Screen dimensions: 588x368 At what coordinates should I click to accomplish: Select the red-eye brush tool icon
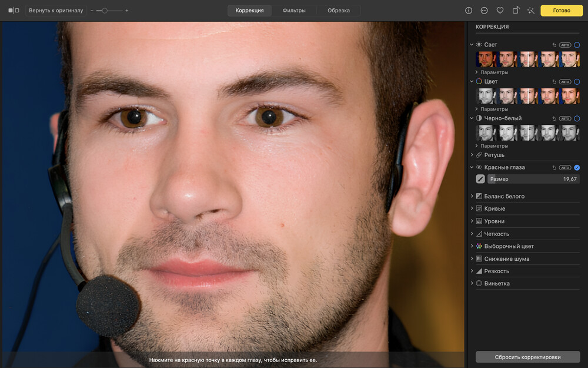click(x=480, y=179)
